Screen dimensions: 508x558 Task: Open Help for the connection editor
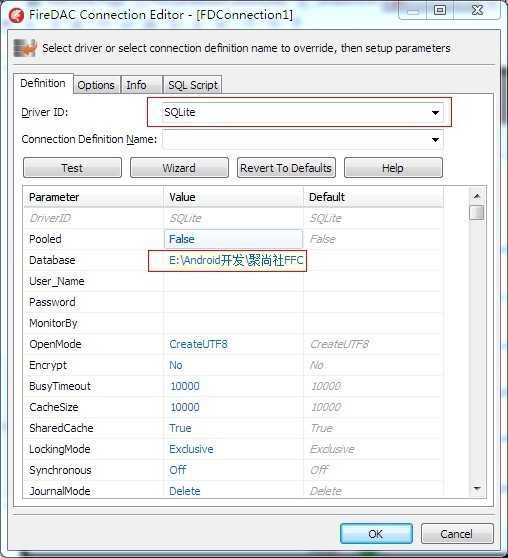(x=393, y=168)
